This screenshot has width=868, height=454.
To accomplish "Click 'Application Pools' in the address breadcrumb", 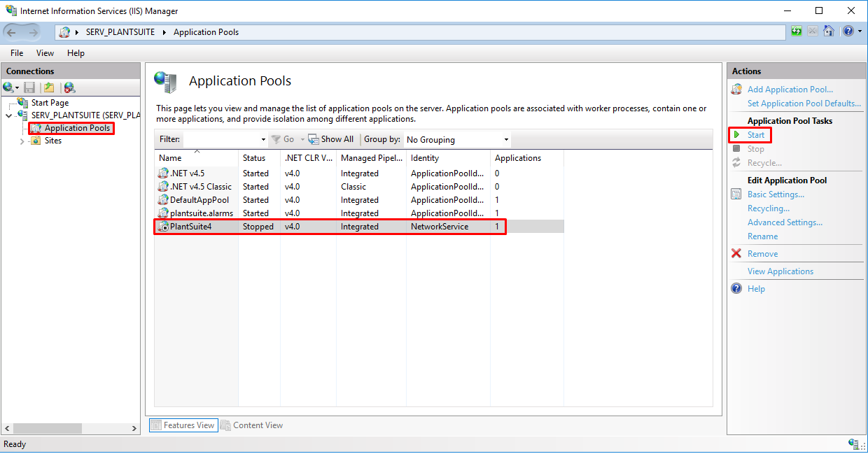I will (206, 32).
